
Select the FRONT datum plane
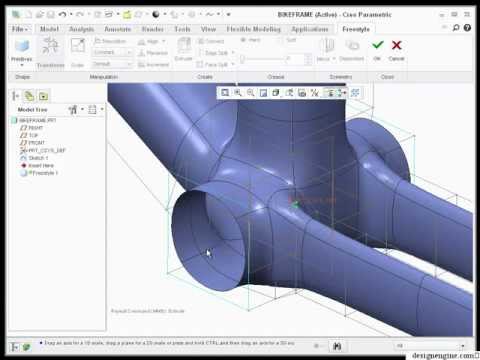click(x=33, y=143)
